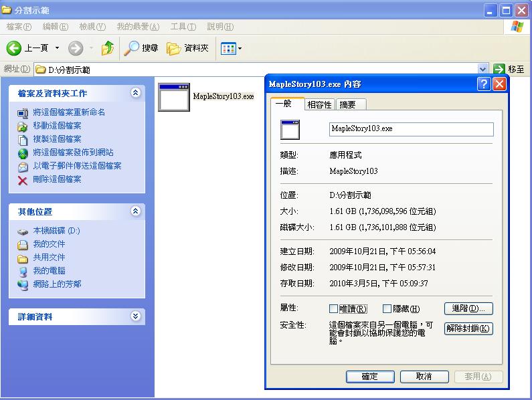Open the 檔案(F) menu
Image resolution: width=532 pixels, height=400 pixels.
coord(19,27)
